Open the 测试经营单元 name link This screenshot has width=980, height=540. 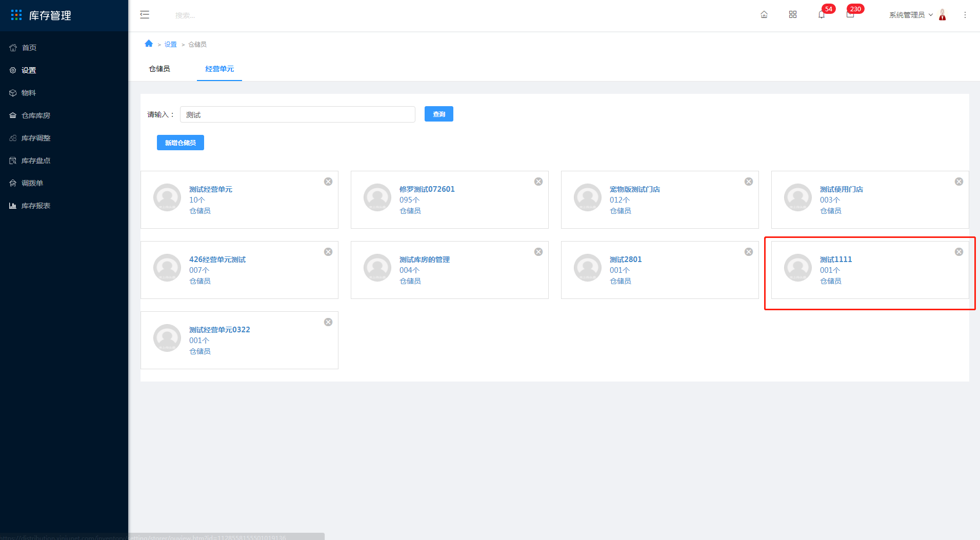[x=211, y=189]
